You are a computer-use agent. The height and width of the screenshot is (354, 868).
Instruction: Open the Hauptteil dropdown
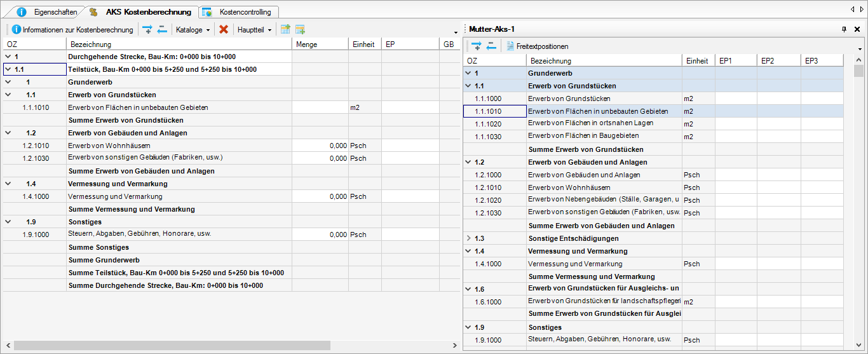254,29
